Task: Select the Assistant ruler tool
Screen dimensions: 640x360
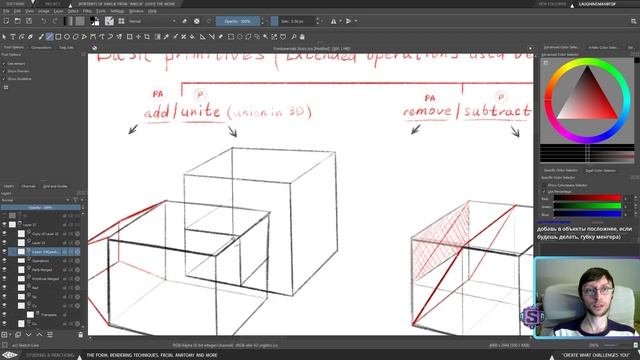Action: pos(202,37)
